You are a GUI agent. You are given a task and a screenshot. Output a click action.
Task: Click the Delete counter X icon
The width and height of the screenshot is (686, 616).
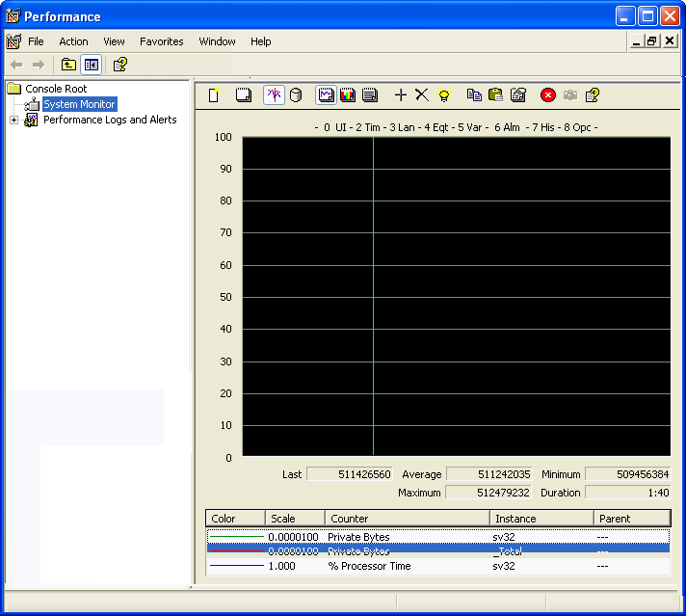point(422,95)
